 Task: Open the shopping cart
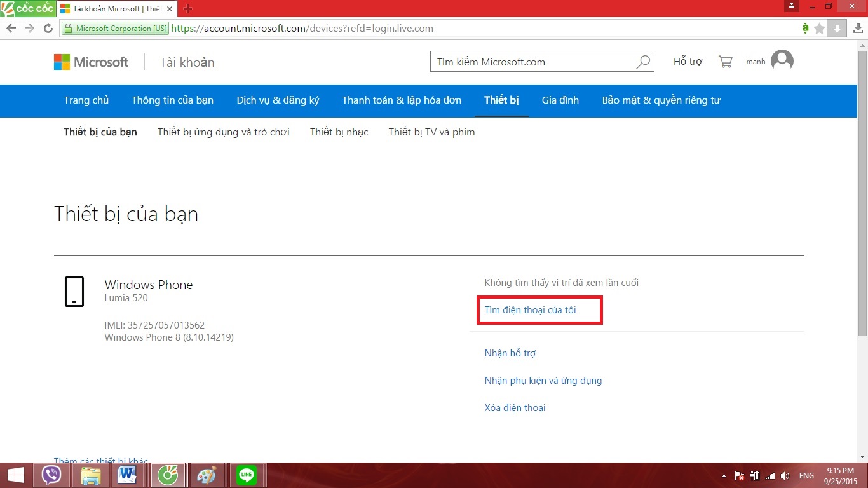coord(725,62)
